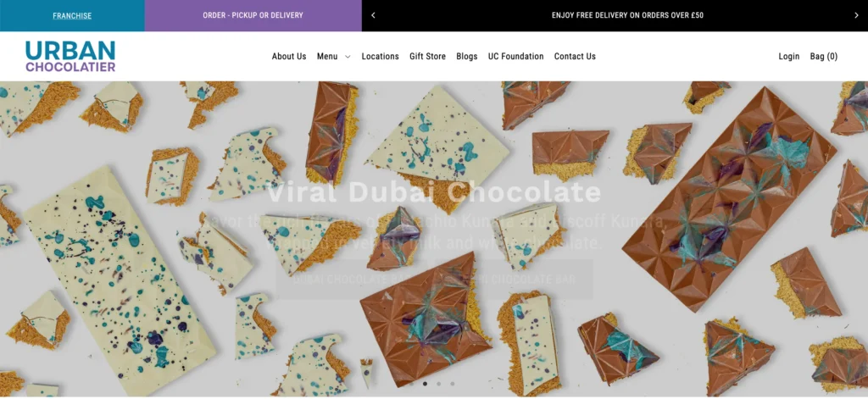
Task: Show the next announcement with right arrow
Action: click(x=856, y=15)
